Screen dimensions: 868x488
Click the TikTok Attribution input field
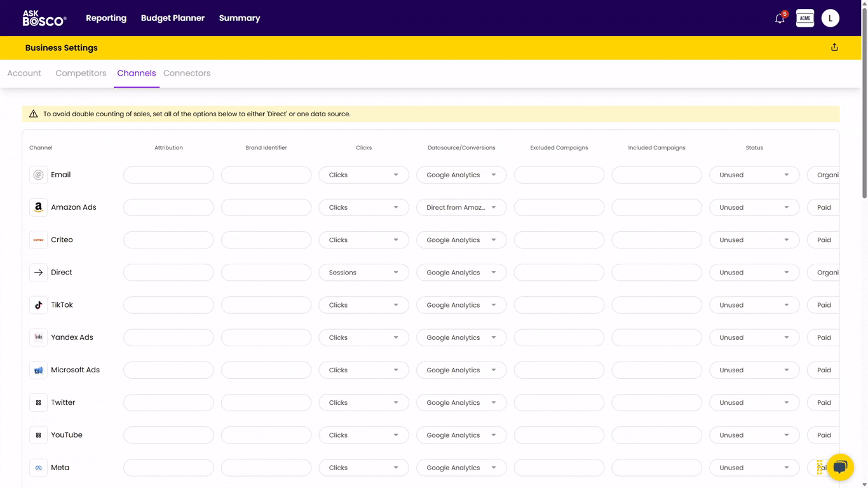(x=168, y=305)
